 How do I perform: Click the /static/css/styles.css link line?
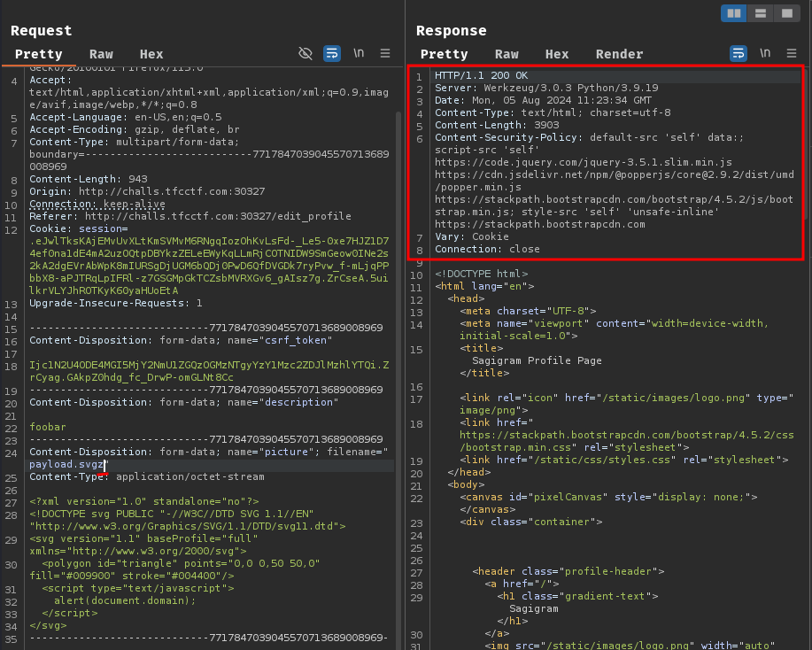(x=624, y=460)
